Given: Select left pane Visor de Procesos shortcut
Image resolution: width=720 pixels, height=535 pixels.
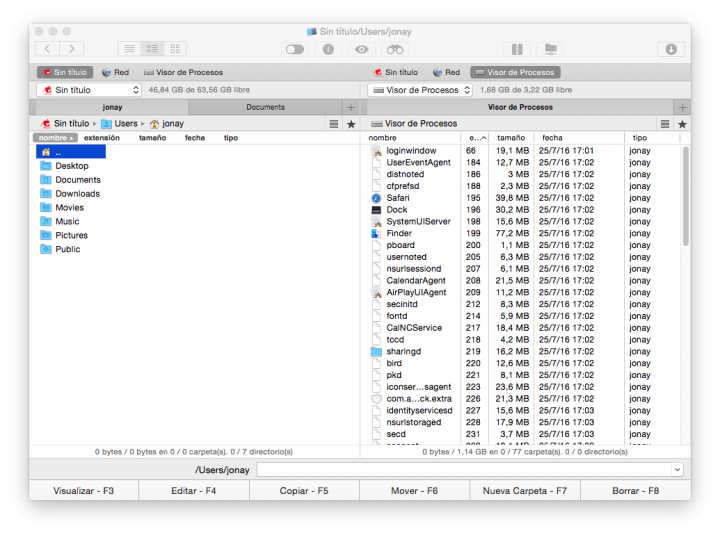Looking at the screenshot, I should pyautogui.click(x=183, y=72).
